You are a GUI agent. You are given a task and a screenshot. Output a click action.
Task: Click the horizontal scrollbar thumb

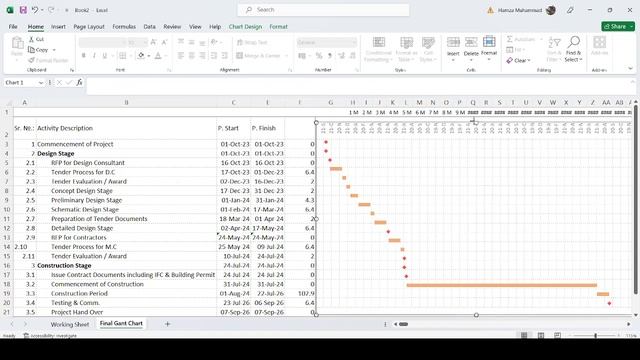click(x=403, y=324)
